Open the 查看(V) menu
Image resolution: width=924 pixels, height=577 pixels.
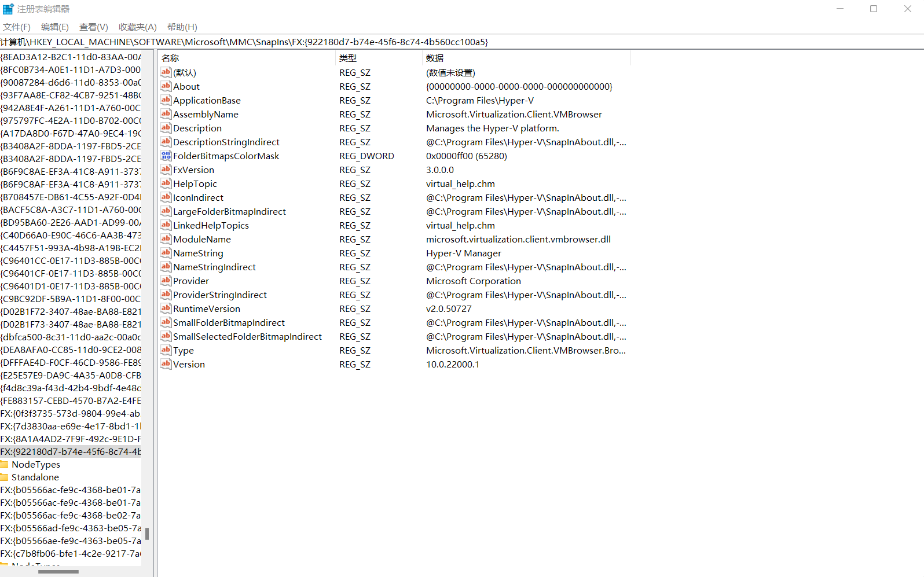click(94, 27)
